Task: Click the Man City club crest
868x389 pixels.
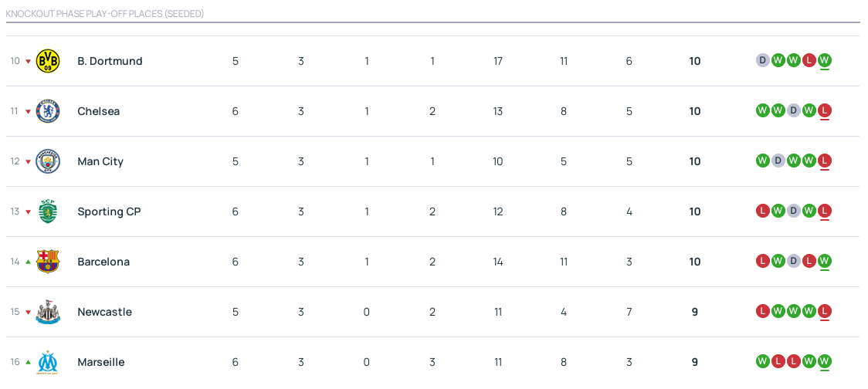Action: [x=48, y=161]
